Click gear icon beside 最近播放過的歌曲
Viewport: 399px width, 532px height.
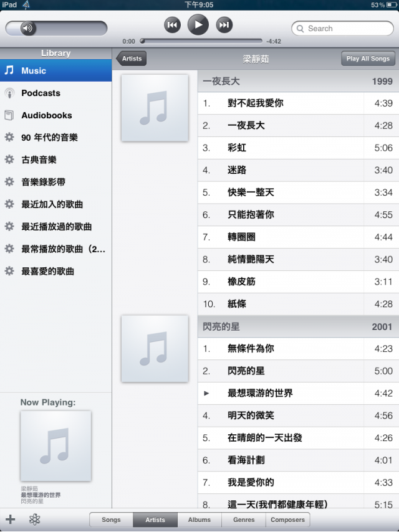pos(9,226)
